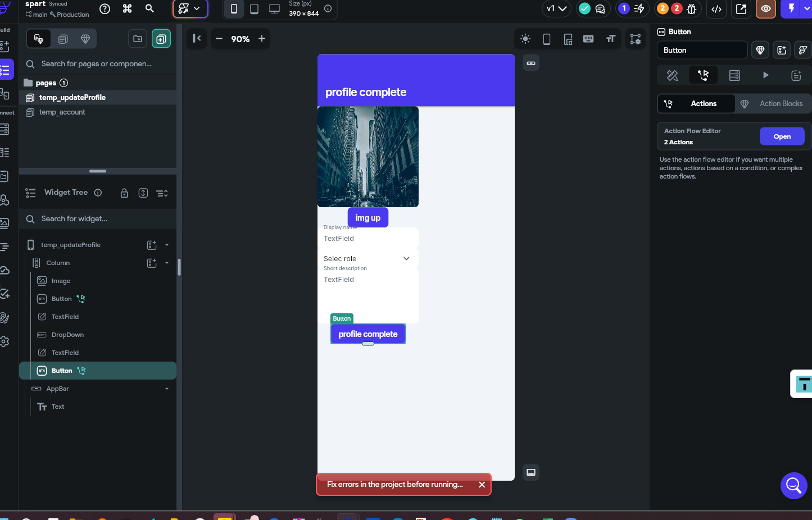
Task: Click wrap widget icon beside name
Action: click(x=782, y=50)
